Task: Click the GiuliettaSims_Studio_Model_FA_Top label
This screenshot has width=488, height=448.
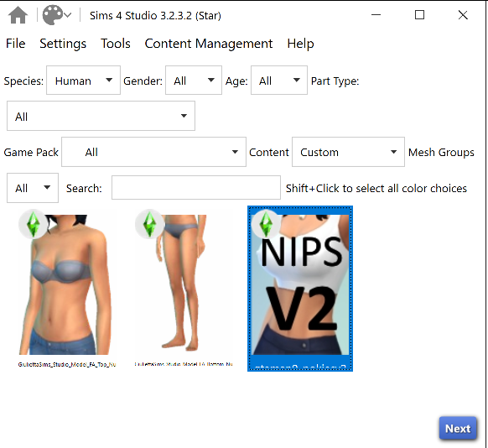Action: pos(67,364)
